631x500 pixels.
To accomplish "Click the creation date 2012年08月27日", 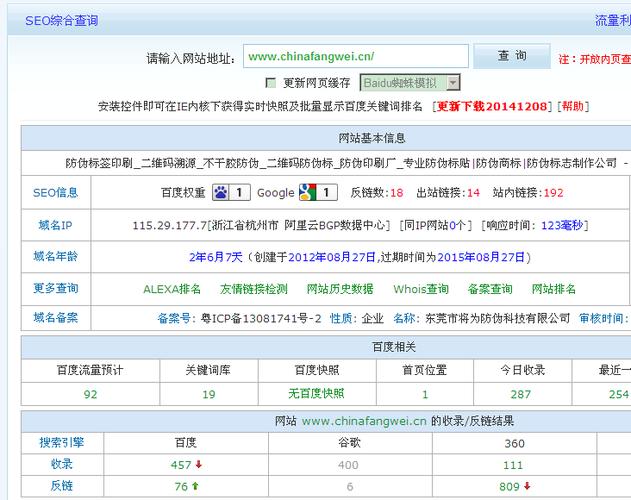I will 332,257.
